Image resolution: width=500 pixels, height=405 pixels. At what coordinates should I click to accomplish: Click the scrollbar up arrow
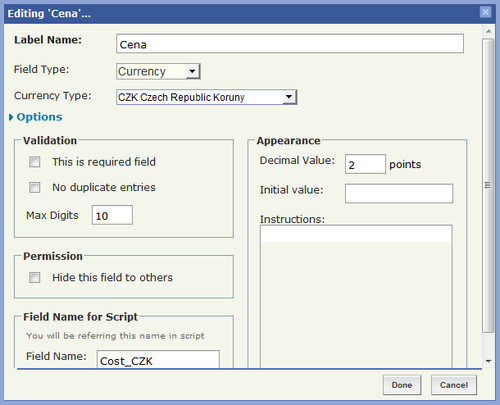tap(489, 31)
